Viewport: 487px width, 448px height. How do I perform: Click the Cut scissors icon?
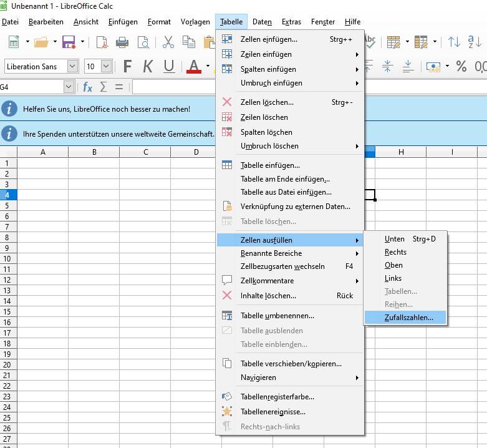pyautogui.click(x=168, y=42)
